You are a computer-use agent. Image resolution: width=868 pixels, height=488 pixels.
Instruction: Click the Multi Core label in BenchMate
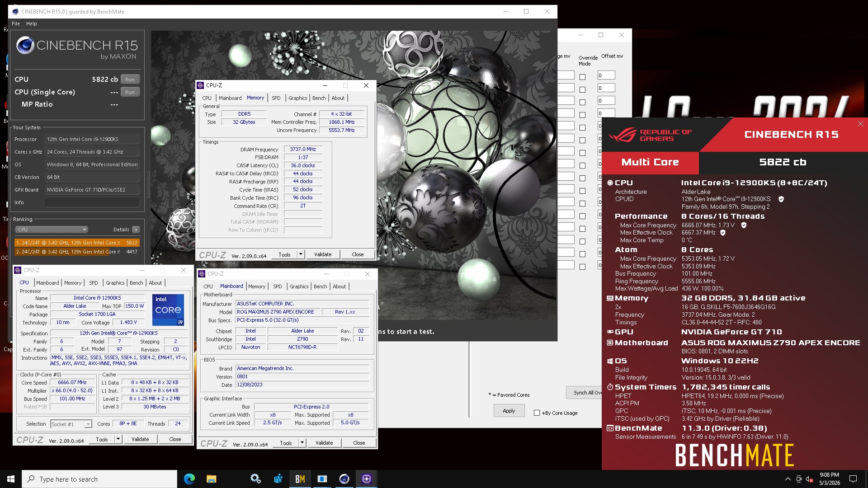[x=650, y=162]
